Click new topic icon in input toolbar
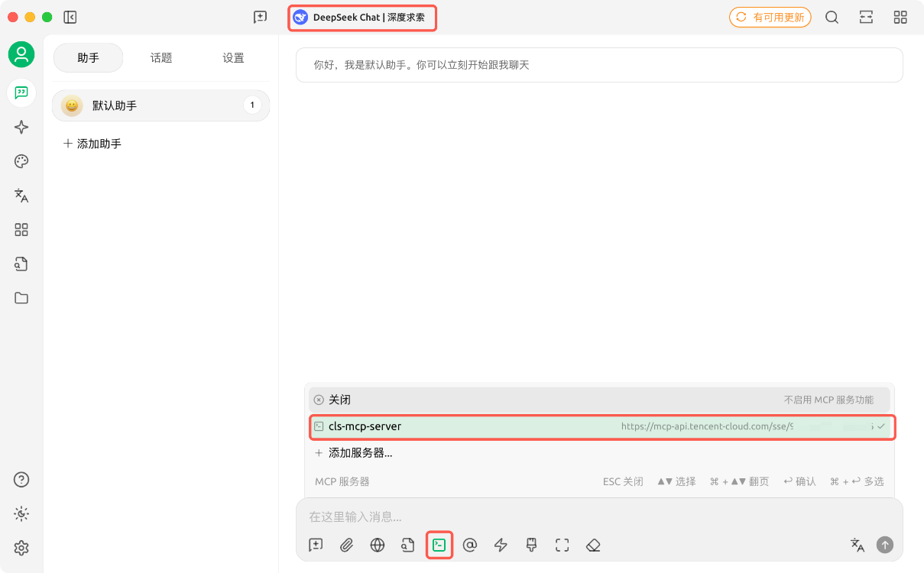Viewport: 924px width, 573px height. pyautogui.click(x=316, y=545)
